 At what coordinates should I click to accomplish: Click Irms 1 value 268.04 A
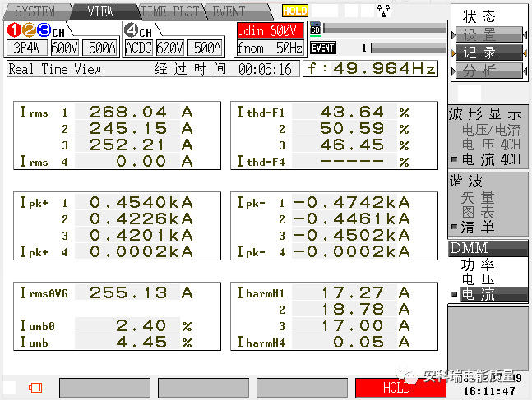[x=141, y=113]
